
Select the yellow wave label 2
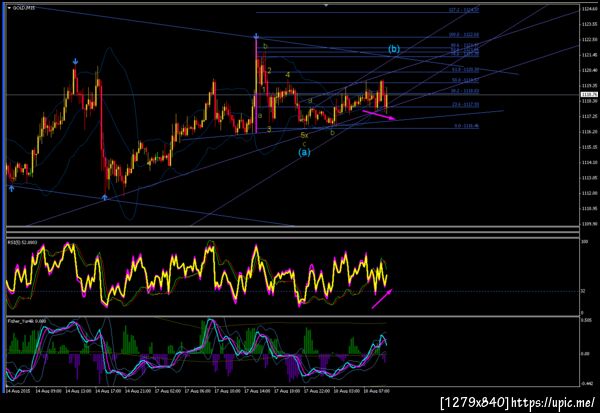[x=269, y=70]
